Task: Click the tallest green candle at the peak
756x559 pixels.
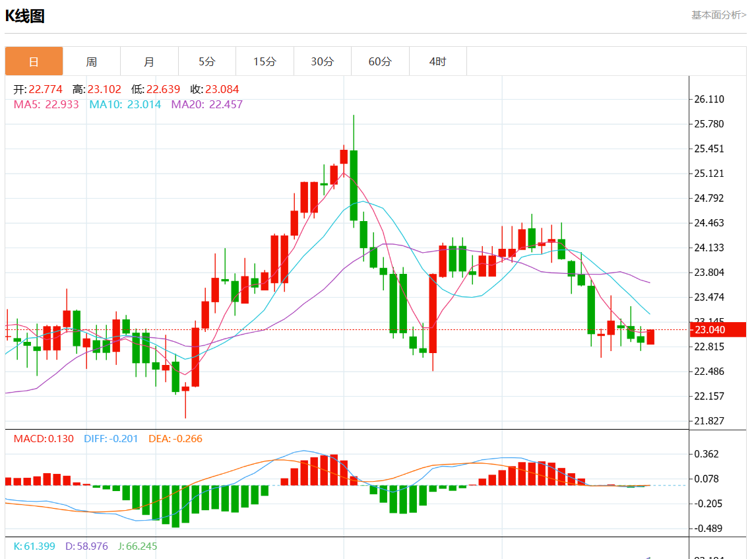Action: tap(354, 185)
